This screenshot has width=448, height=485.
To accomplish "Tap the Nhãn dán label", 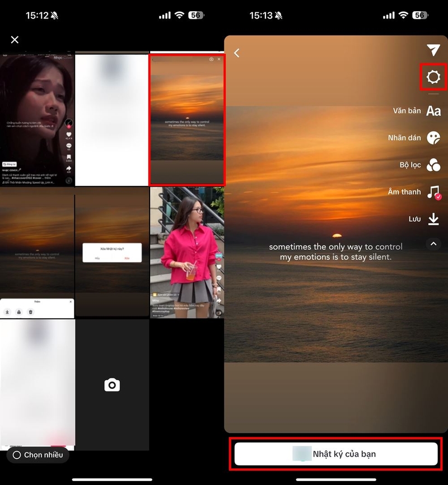I will pos(404,138).
